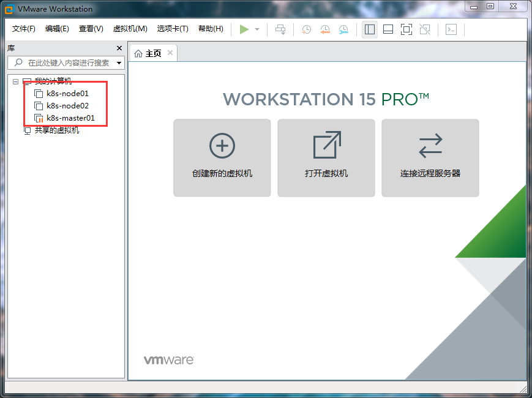Click the Send Ctrl+Alt+Del toolbar icon
This screenshot has height=398, width=532.
click(x=280, y=29)
